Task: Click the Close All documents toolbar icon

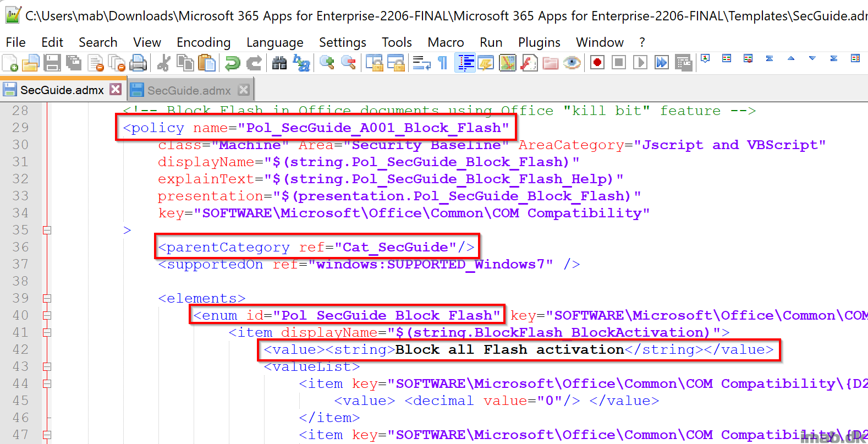Action: (117, 63)
